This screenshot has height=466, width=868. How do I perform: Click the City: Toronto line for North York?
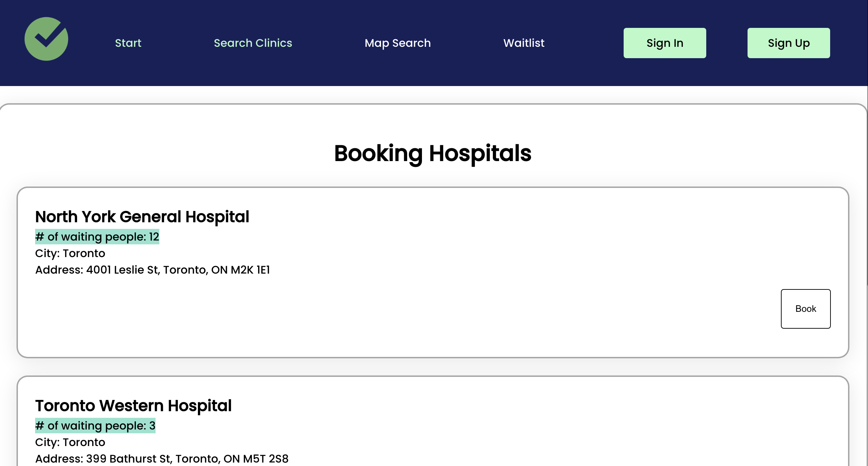pyautogui.click(x=70, y=253)
